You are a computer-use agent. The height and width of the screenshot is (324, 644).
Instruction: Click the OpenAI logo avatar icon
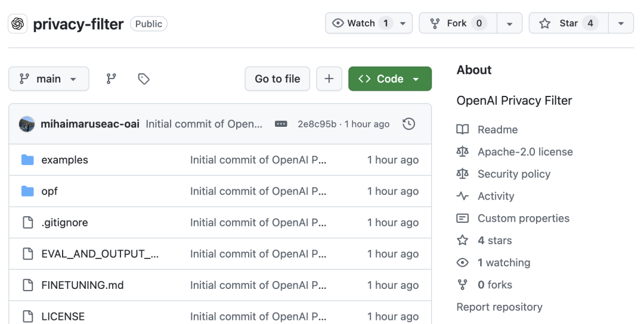pos(18,24)
